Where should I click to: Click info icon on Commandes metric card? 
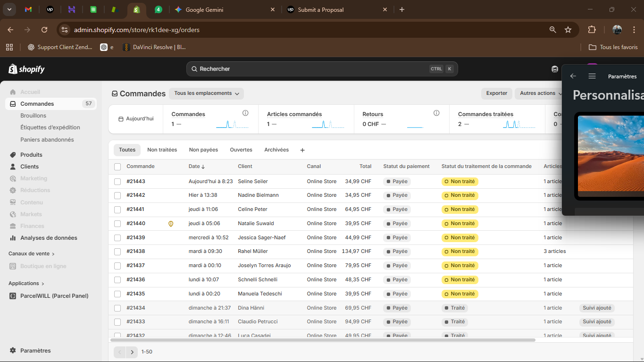tap(245, 113)
